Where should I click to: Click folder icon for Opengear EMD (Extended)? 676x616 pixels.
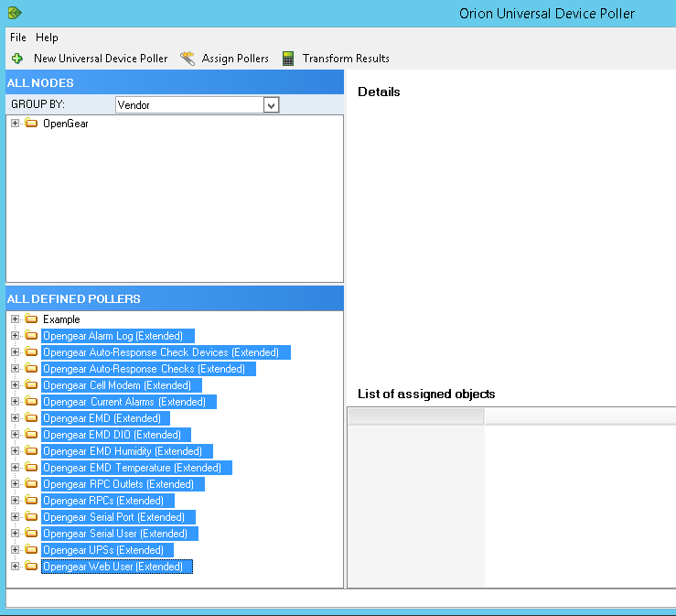[x=31, y=417]
